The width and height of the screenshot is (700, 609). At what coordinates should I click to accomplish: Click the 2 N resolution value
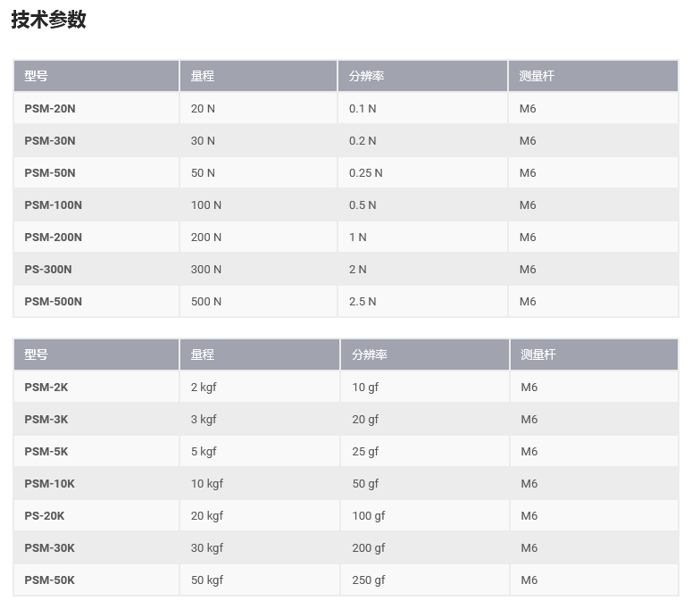tap(357, 270)
